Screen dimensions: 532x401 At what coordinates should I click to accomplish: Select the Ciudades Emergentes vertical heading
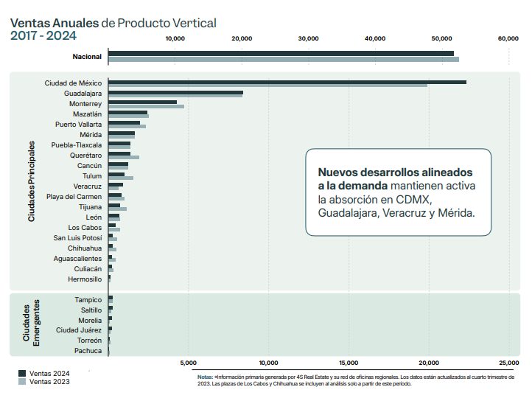tap(32, 324)
